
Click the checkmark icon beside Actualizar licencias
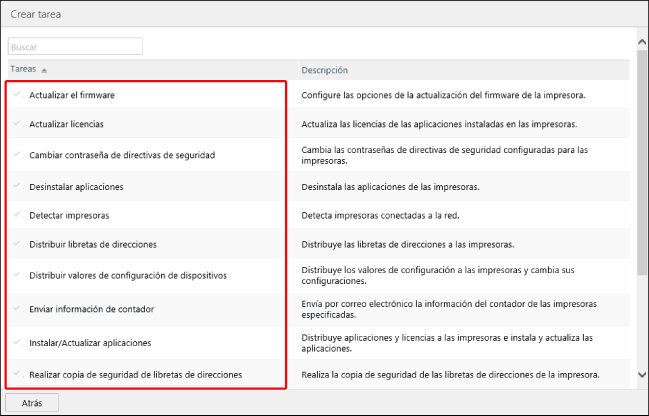pyautogui.click(x=17, y=124)
